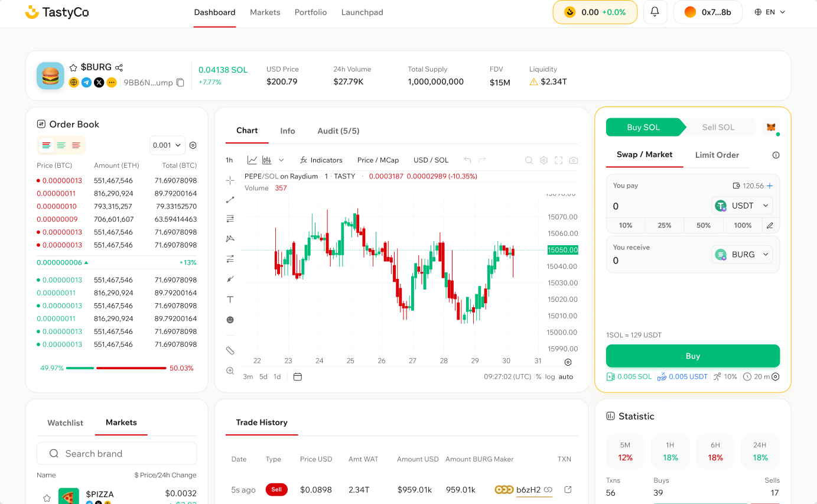Add $PIZZA to favorites with its star
This screenshot has height=504, width=817.
(47, 498)
